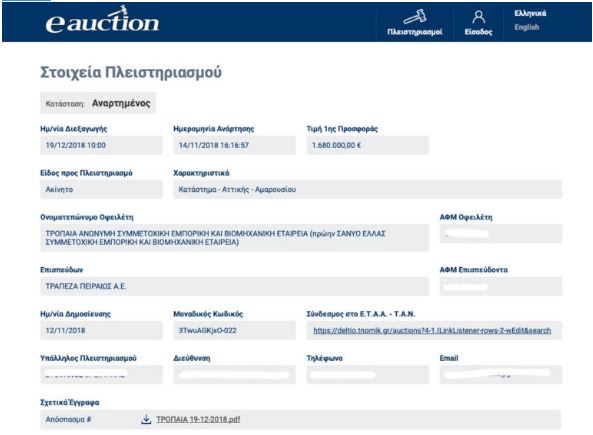Click the eauction logo

click(102, 20)
